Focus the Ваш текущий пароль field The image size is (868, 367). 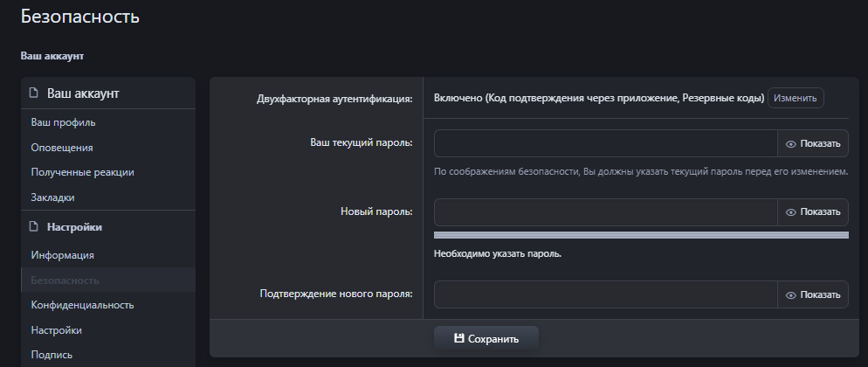pyautogui.click(x=605, y=144)
